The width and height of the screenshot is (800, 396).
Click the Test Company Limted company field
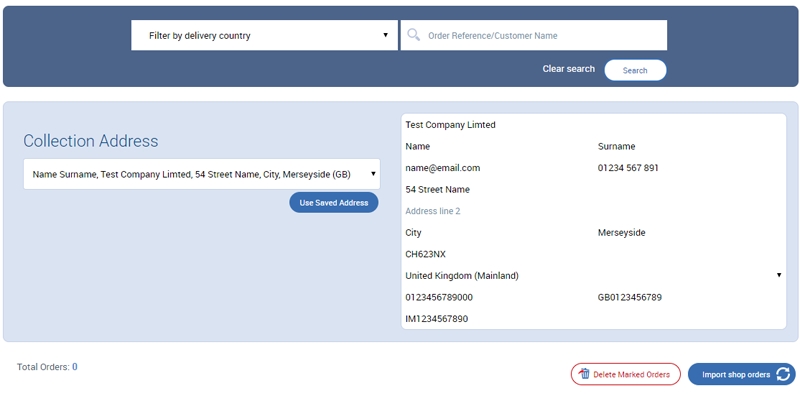click(x=594, y=125)
